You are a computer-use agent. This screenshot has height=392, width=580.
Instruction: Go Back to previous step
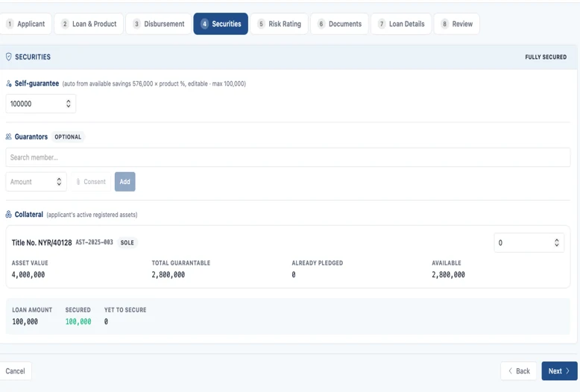click(519, 371)
